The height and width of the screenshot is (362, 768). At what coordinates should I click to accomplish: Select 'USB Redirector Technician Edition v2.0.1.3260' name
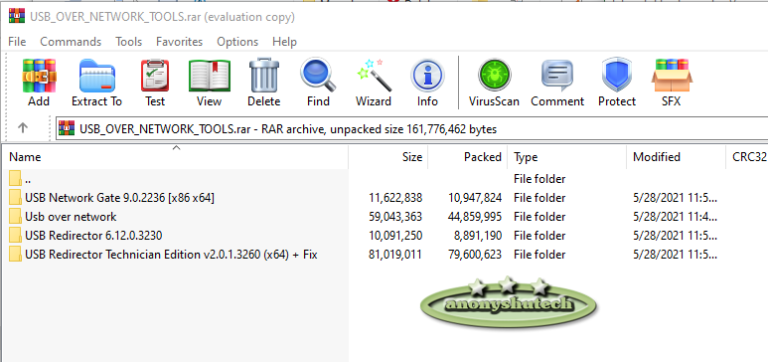[171, 255]
